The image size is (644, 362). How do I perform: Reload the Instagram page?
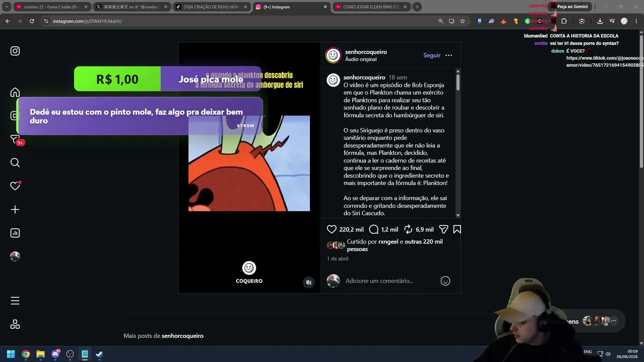32,21
